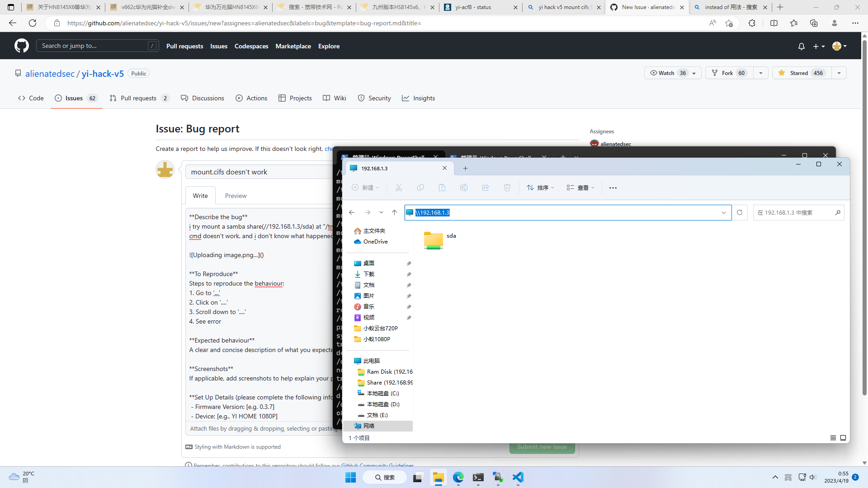Open the 查看 view options dropdown
The image size is (868, 488).
pos(580,188)
